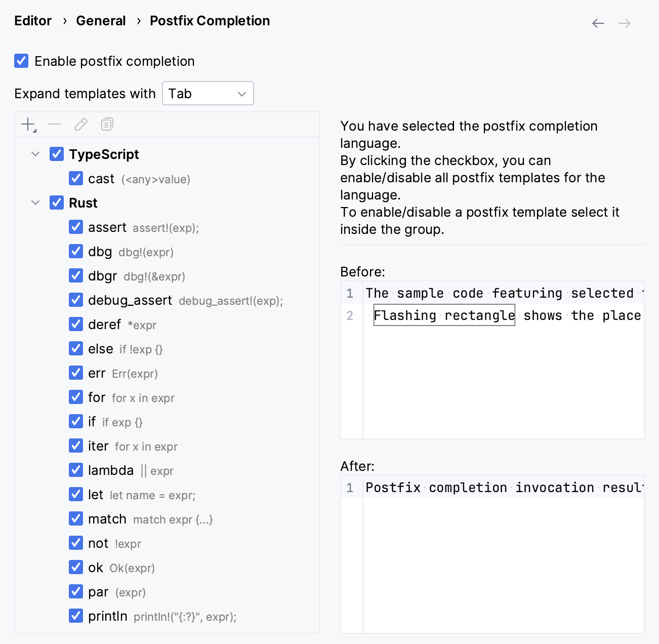
Task: Select the Edit template pencil icon
Action: click(x=81, y=124)
